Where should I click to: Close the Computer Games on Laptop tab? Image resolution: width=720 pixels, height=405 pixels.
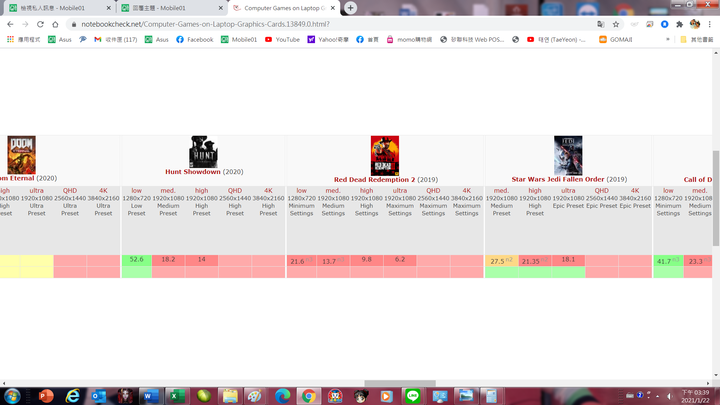pos(333,8)
